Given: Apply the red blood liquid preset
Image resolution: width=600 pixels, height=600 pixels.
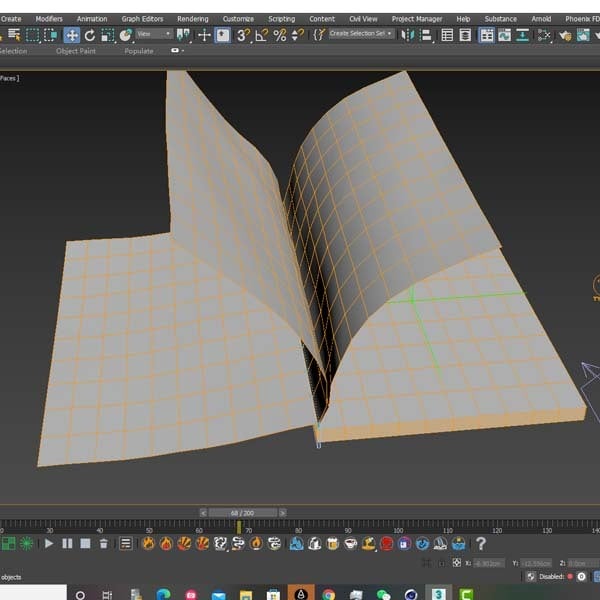Looking at the screenshot, I should (x=387, y=543).
